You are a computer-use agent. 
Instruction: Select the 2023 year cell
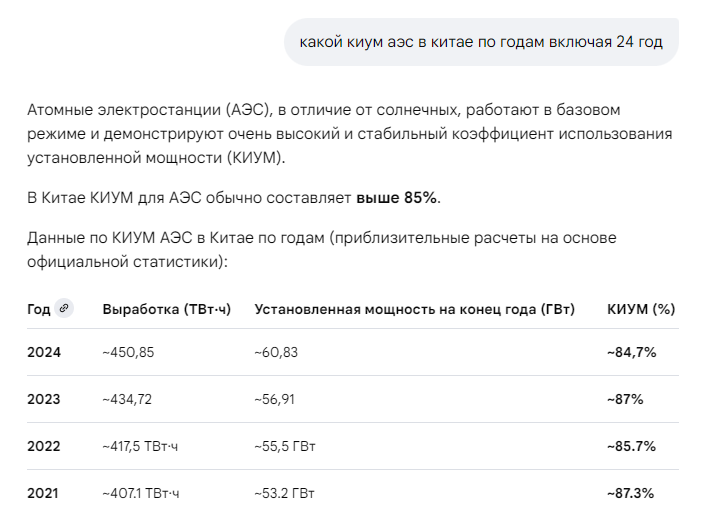(44, 399)
